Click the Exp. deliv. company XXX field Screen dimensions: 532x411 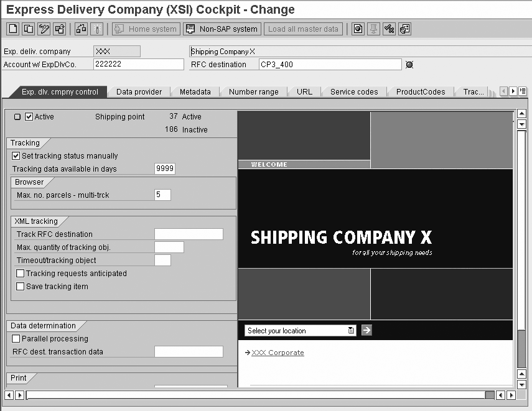(117, 51)
